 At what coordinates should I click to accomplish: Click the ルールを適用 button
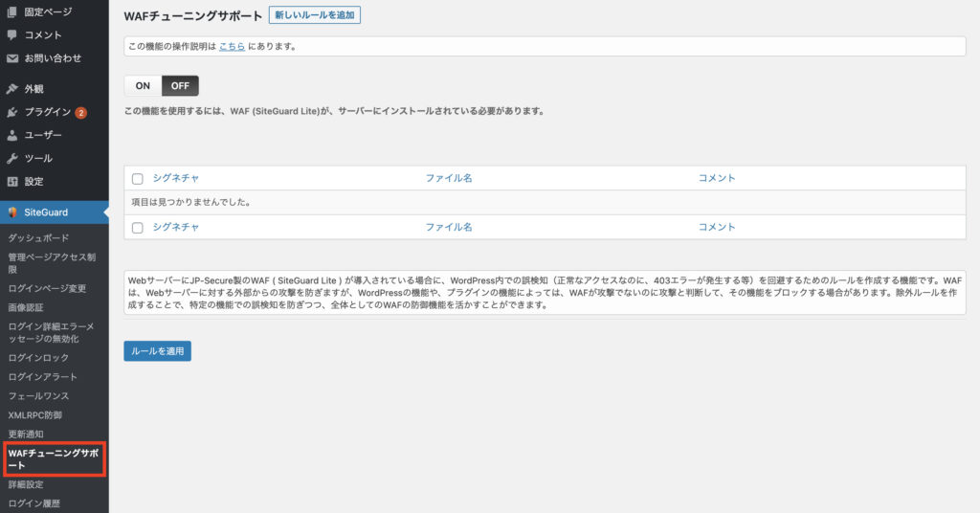point(158,351)
